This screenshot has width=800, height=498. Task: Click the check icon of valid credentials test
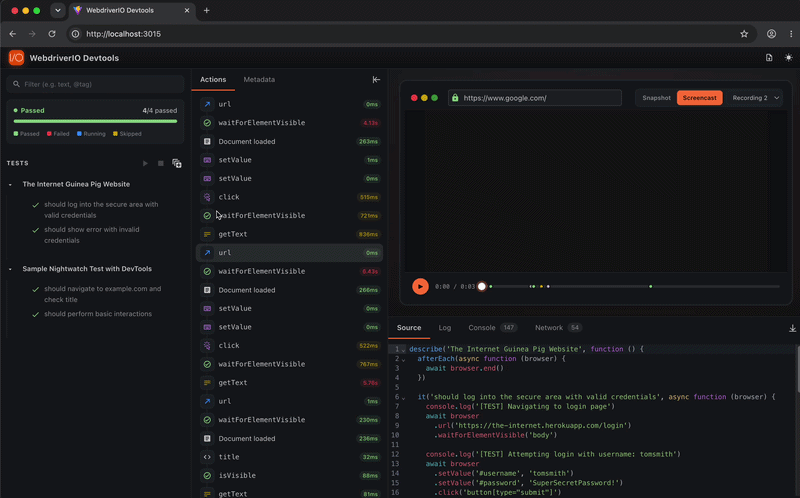tap(36, 205)
